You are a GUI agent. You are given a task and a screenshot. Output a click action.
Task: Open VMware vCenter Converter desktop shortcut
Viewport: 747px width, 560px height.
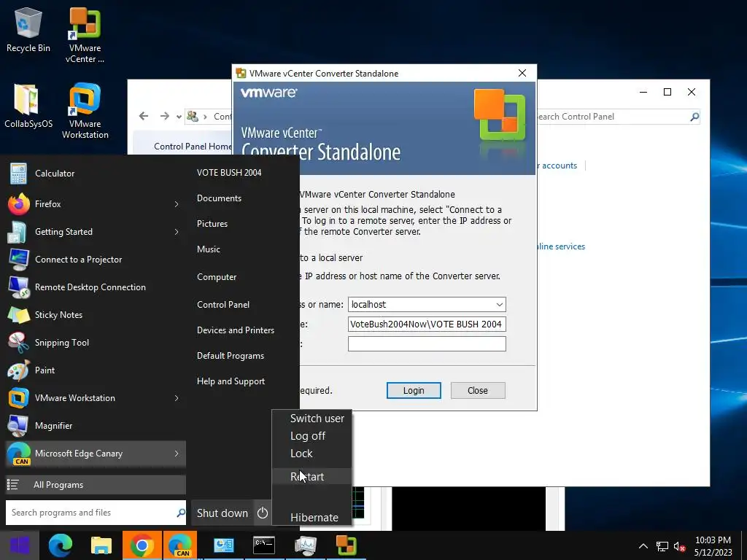tap(85, 36)
